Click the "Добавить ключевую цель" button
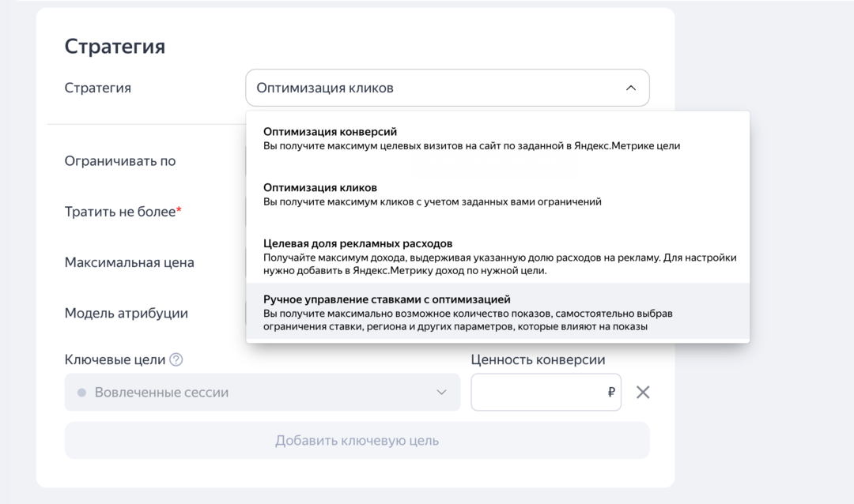Image resolution: width=854 pixels, height=504 pixels. (x=357, y=440)
